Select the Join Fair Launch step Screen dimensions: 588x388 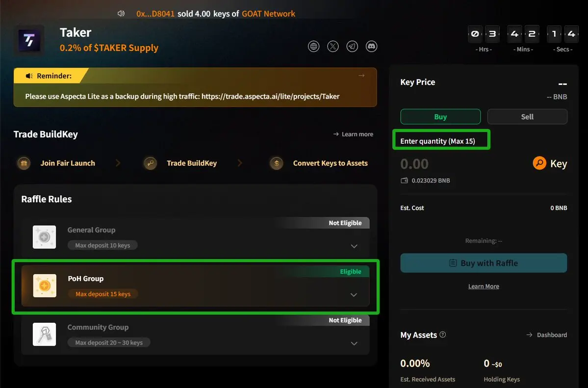tap(68, 163)
